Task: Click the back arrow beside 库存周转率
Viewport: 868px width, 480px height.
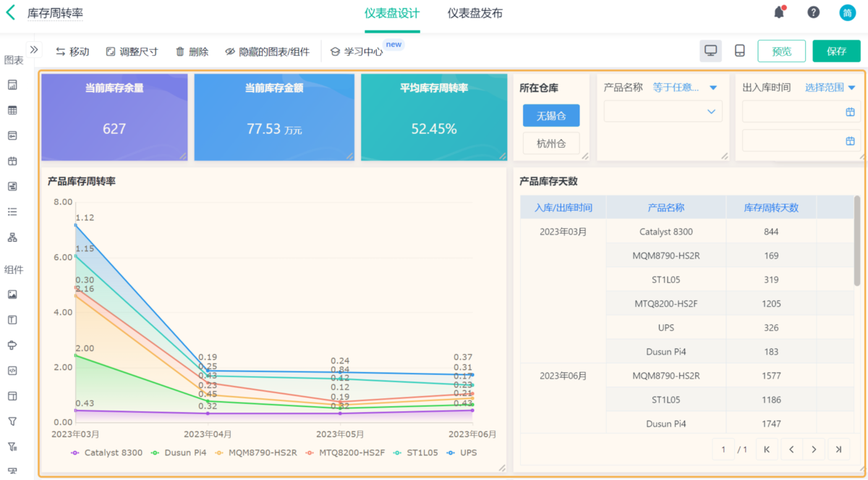Action: click(x=10, y=13)
